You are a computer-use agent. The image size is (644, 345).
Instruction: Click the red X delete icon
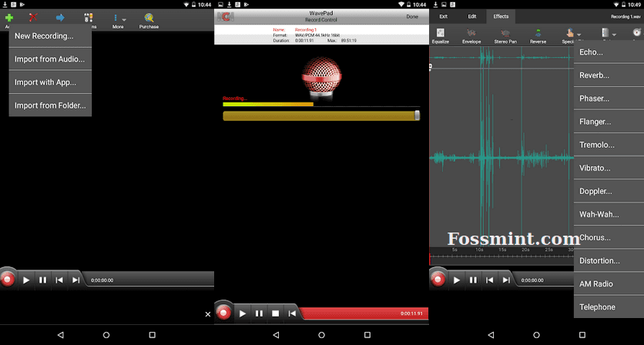point(33,17)
